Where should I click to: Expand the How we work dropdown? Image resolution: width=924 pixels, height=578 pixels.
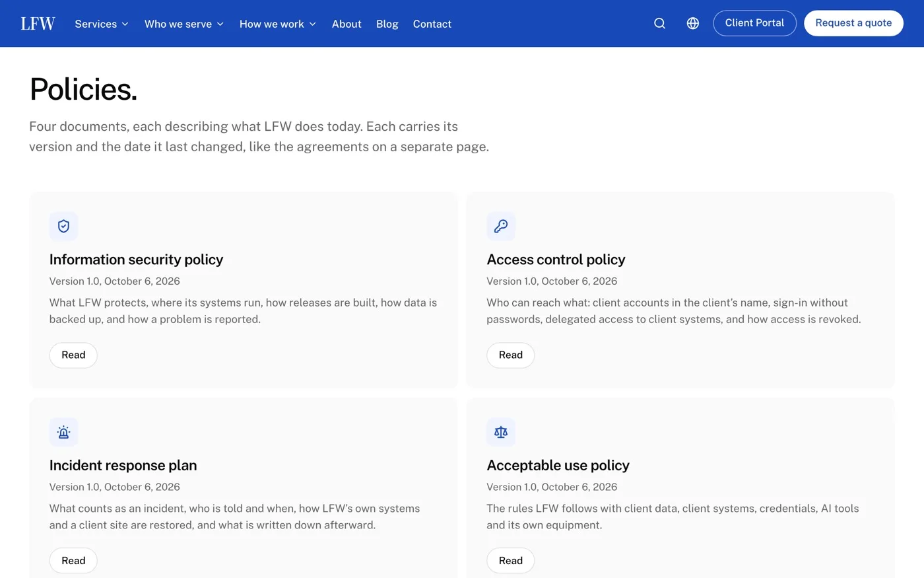coord(278,24)
